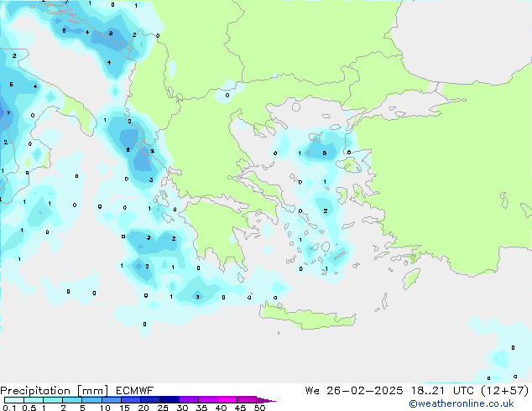The width and height of the screenshot is (532, 411).
Task: Click the '(12+57)' forecast run text
Action: tap(505, 391)
